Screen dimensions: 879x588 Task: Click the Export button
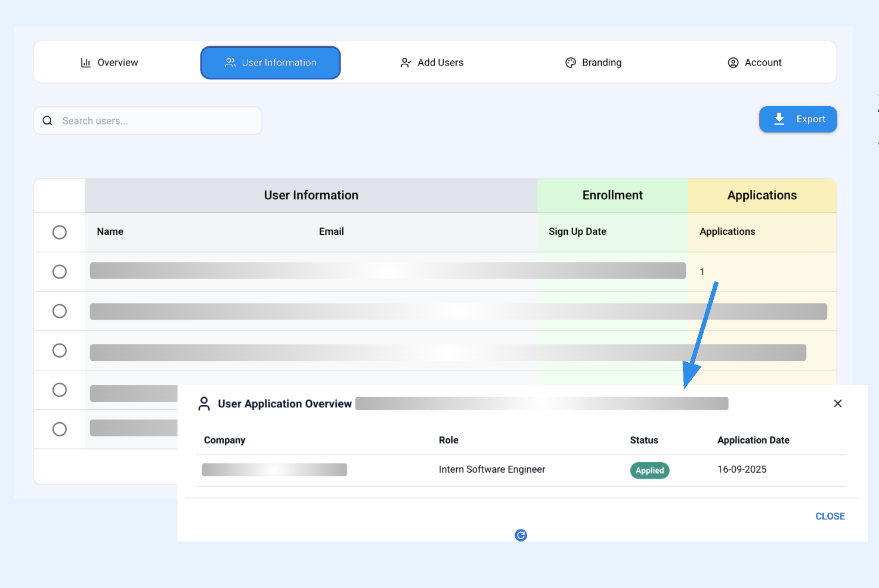[x=797, y=119]
